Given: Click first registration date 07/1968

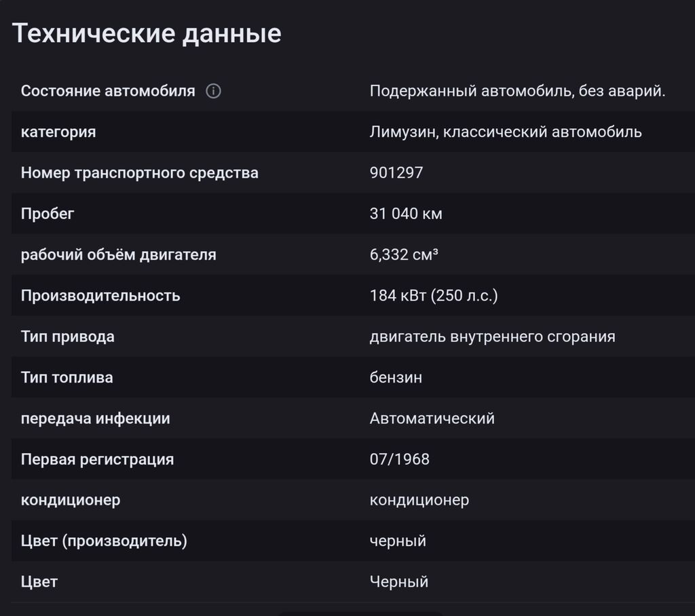Looking at the screenshot, I should click(x=399, y=459).
